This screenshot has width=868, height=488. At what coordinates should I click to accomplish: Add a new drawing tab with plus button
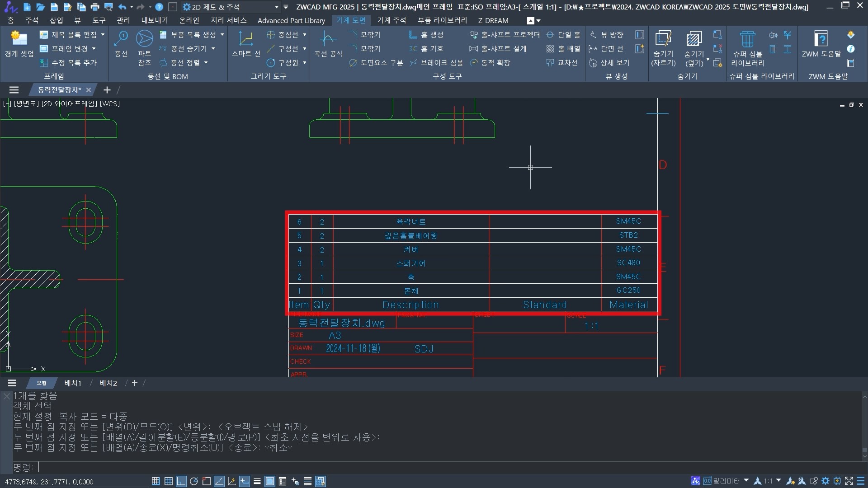click(x=107, y=90)
